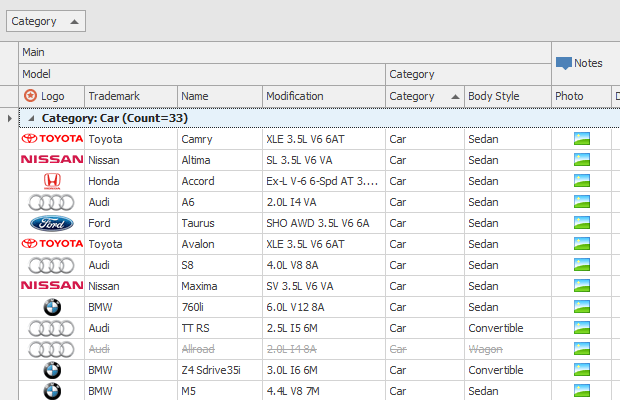Click the Ford logo in the Taurus row

pos(52,223)
